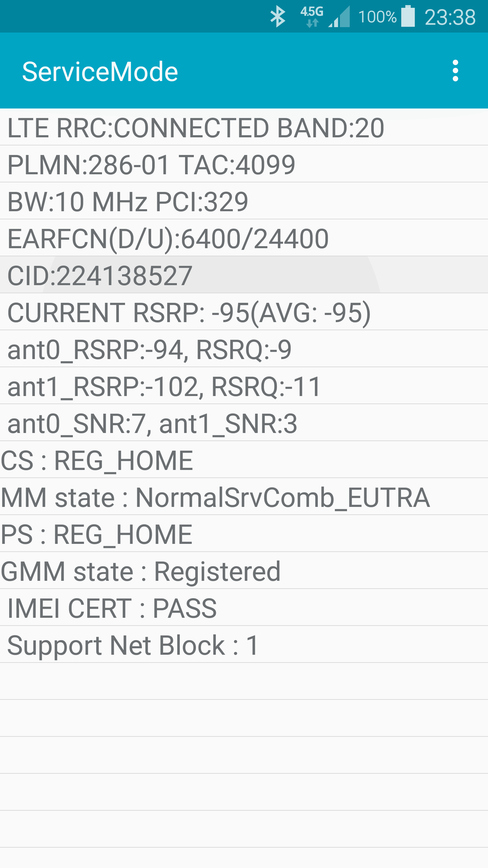Select the LTE RRC:CONNECTED BAND:20 row
488x868 pixels.
point(244,127)
